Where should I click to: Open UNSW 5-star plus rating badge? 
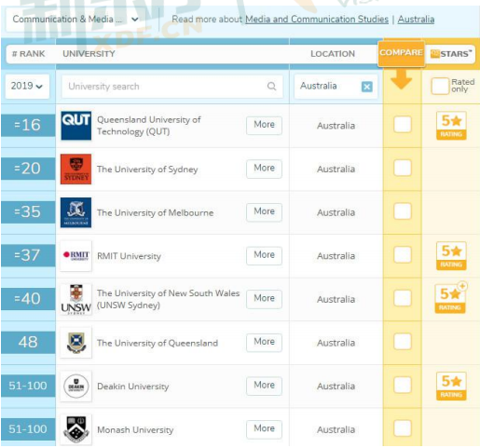pos(450,298)
